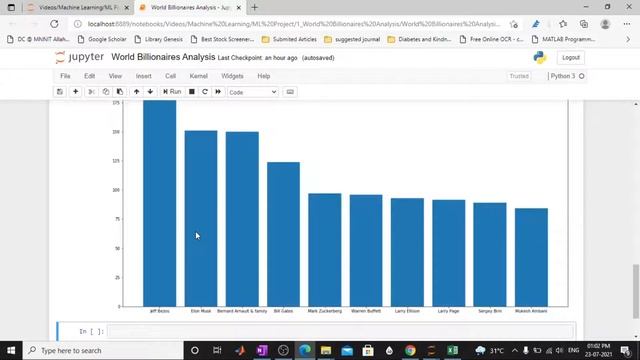Viewport: 640px width, 360px height.
Task: Click into the empty code cell input
Action: tap(341, 331)
